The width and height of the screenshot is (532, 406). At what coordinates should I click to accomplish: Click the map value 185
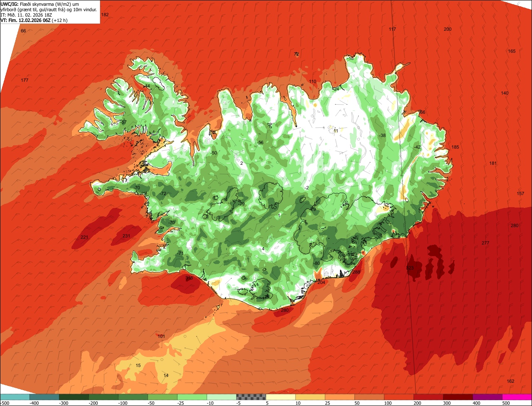tap(455, 147)
